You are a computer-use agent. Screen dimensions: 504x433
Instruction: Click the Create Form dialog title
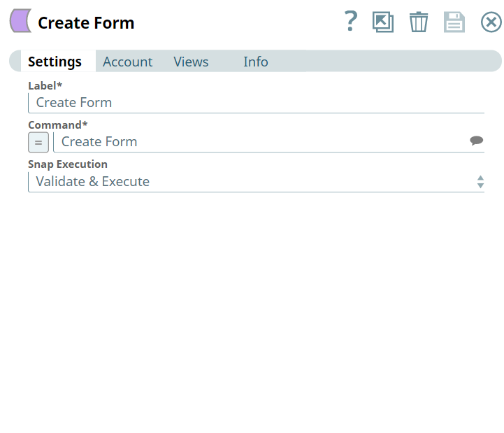click(x=86, y=23)
